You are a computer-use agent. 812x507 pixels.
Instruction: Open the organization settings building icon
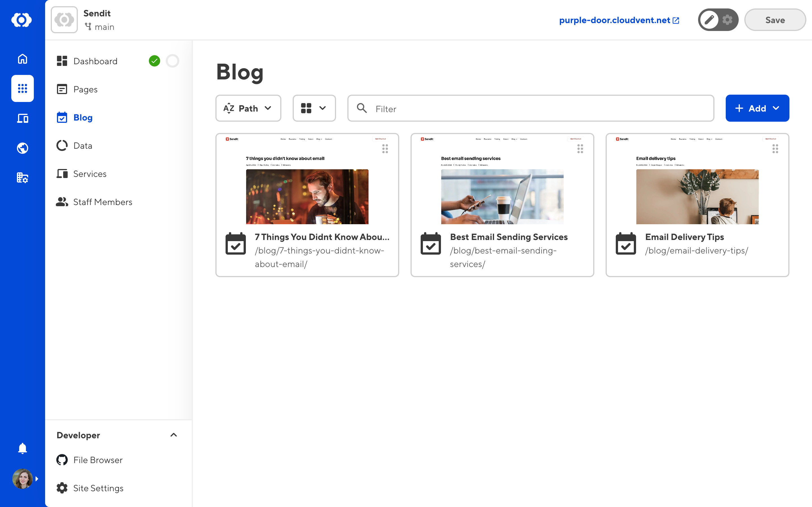pyautogui.click(x=23, y=177)
